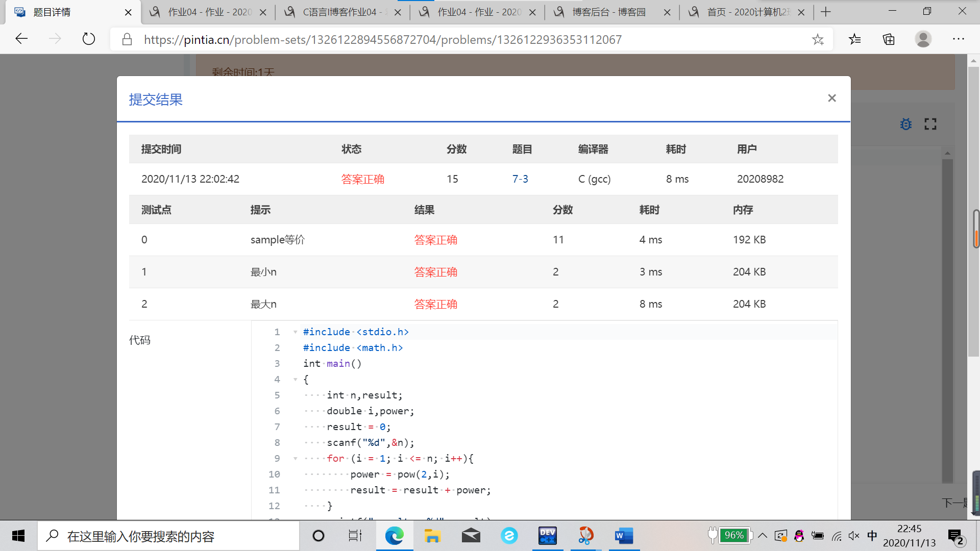Open a new browser tab
Viewport: 980px width, 551px height.
[826, 12]
